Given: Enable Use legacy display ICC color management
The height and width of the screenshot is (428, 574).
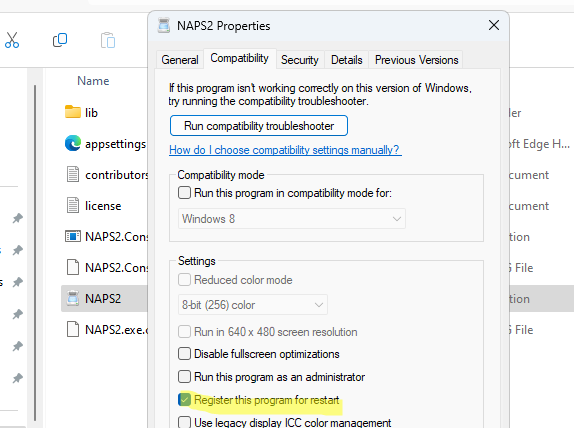Looking at the screenshot, I should pos(184,422).
